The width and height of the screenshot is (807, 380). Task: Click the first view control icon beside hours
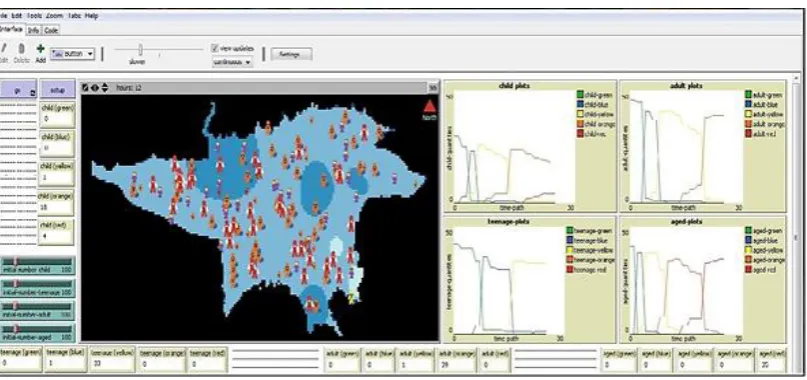(x=85, y=88)
